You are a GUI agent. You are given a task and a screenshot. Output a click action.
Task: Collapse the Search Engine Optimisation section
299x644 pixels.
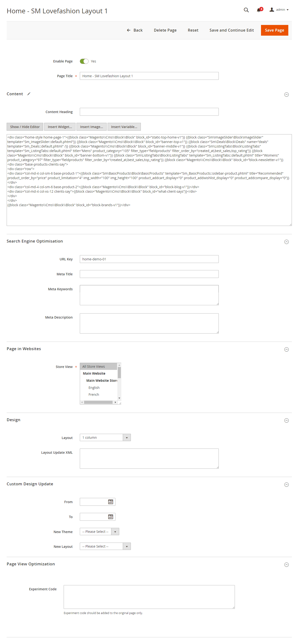(286, 242)
